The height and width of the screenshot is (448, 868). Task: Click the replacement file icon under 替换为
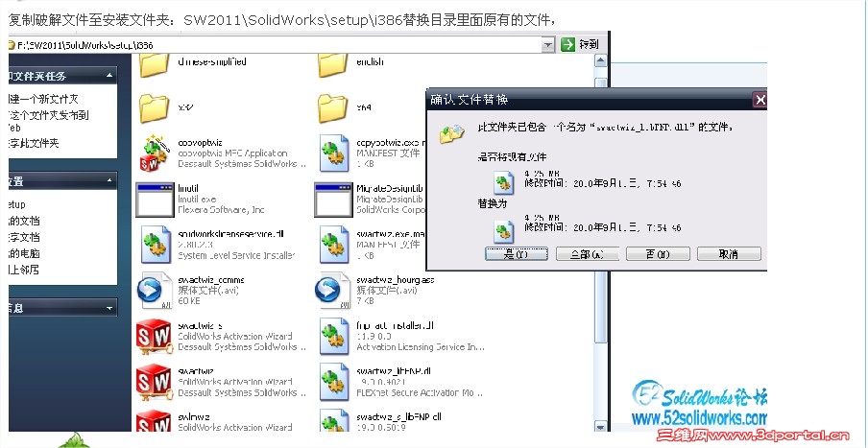pyautogui.click(x=503, y=230)
